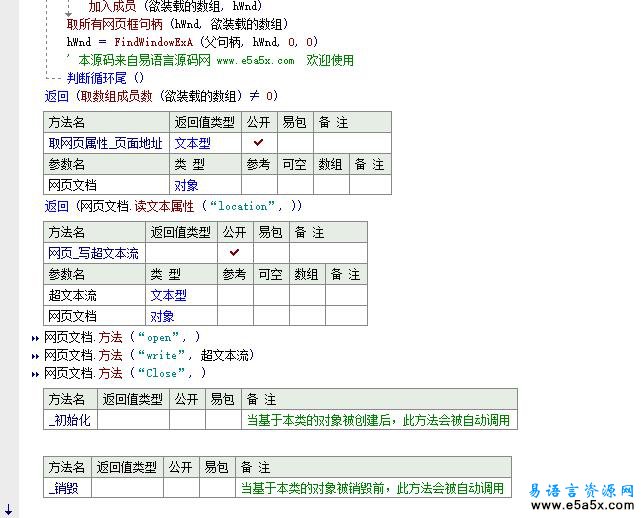Click the 公开 cell of the _销毁 method
This screenshot has height=518, width=643.
181,488
